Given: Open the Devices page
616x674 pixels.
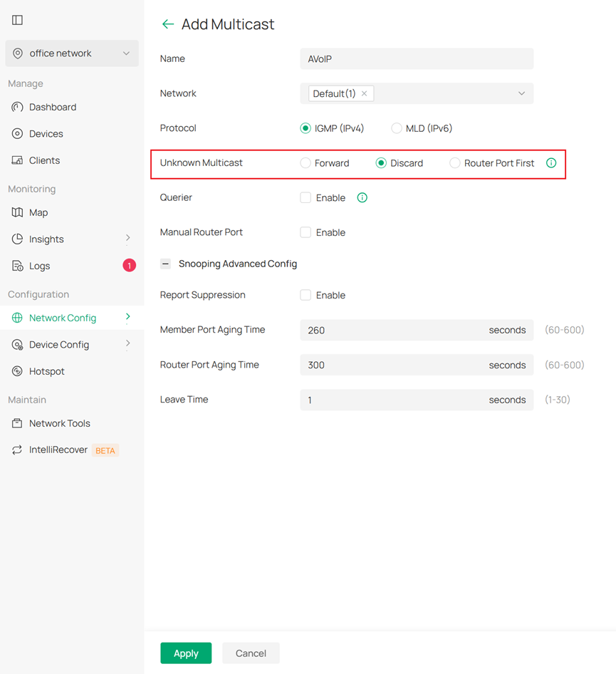Looking at the screenshot, I should (x=46, y=133).
